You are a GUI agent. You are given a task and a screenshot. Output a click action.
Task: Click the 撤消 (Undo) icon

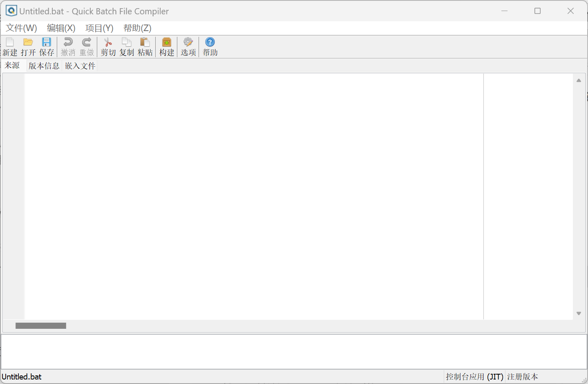pyautogui.click(x=68, y=47)
